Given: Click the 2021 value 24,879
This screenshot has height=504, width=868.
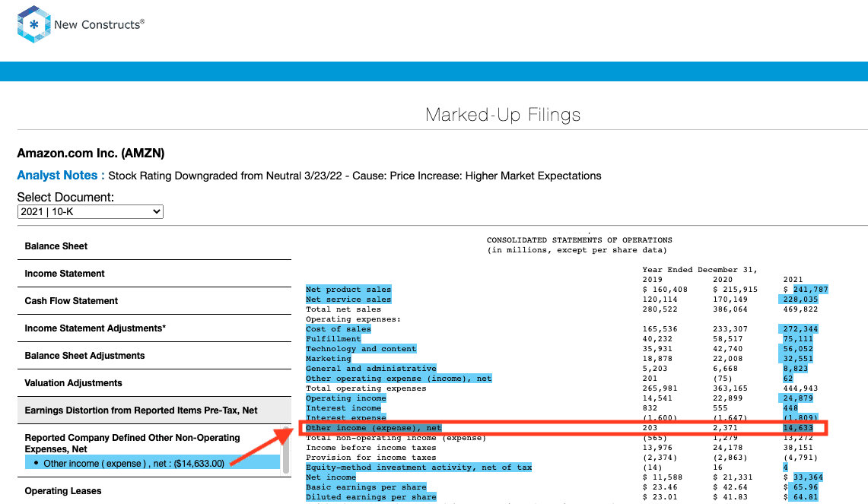Looking at the screenshot, I should (x=798, y=398).
